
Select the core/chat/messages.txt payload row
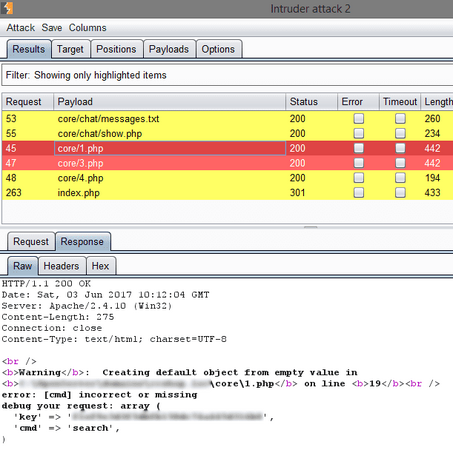tap(227, 119)
